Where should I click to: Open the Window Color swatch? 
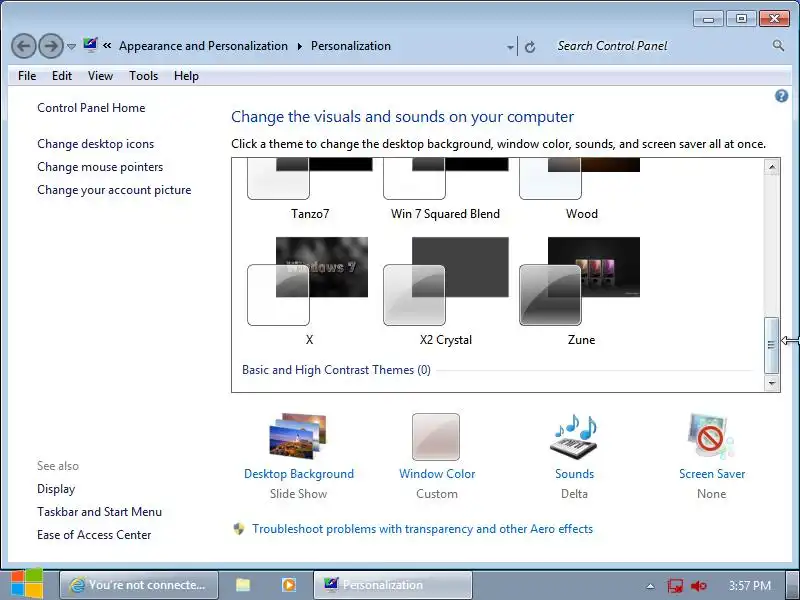436,437
